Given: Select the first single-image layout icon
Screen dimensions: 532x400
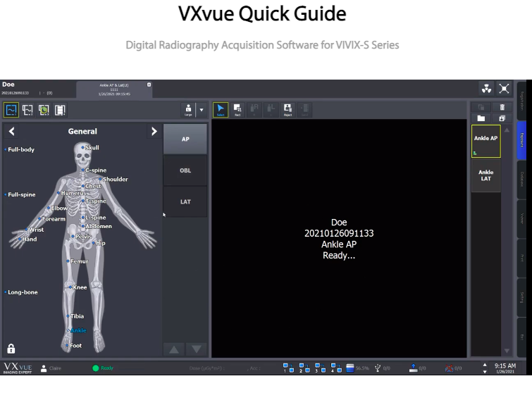Looking at the screenshot, I should [11, 110].
